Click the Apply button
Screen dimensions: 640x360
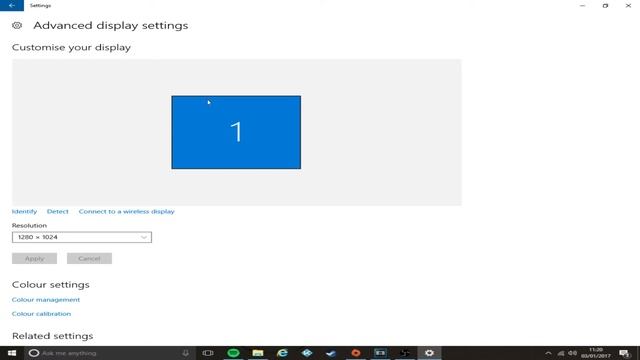34,258
